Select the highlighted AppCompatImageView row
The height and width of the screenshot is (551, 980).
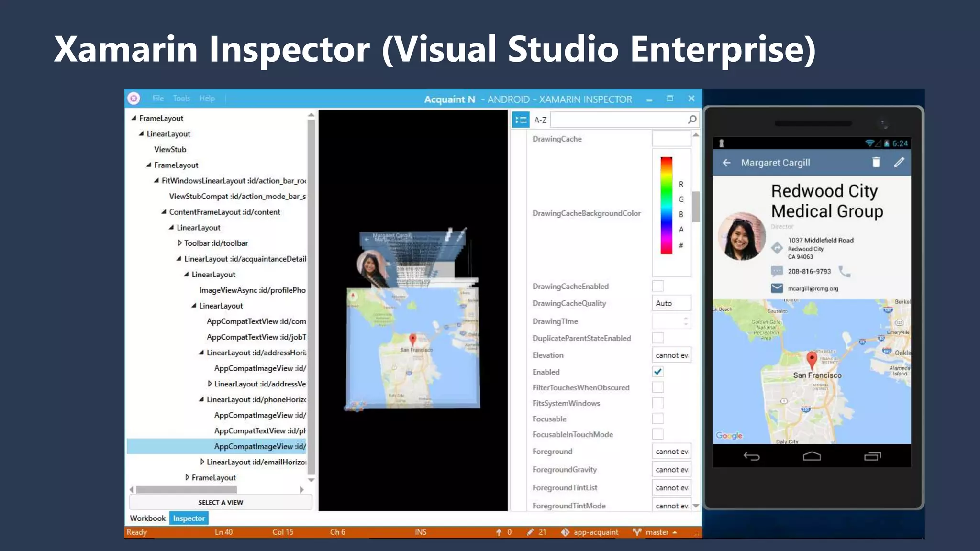pyautogui.click(x=216, y=446)
